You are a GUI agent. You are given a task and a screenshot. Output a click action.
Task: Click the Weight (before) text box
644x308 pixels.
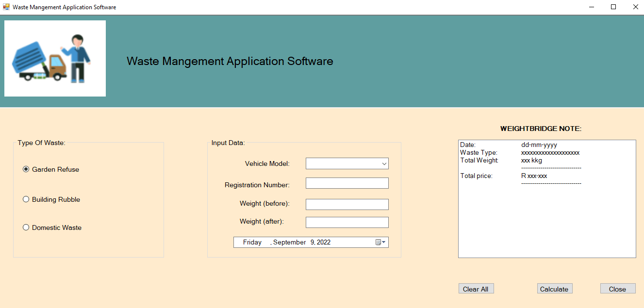pyautogui.click(x=347, y=204)
